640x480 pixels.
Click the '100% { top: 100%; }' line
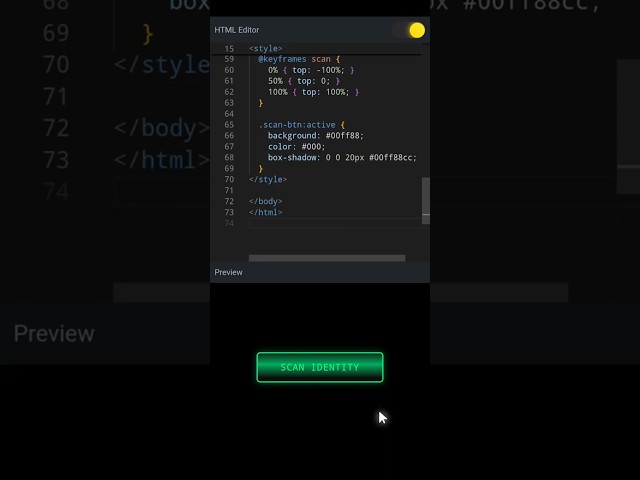pos(313,92)
